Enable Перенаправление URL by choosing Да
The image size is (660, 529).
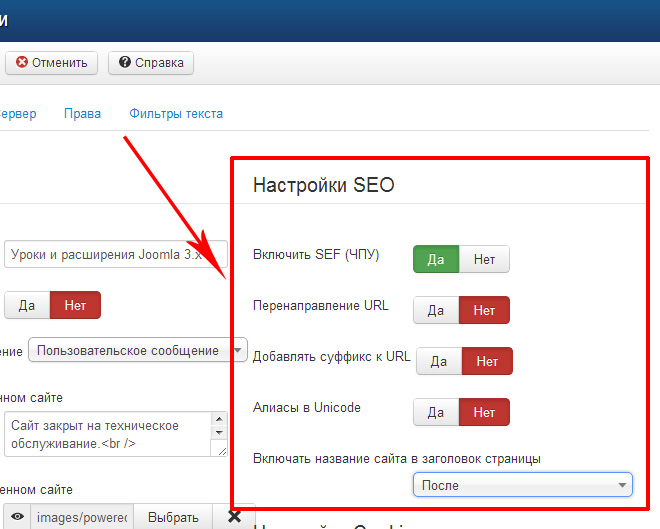point(436,310)
